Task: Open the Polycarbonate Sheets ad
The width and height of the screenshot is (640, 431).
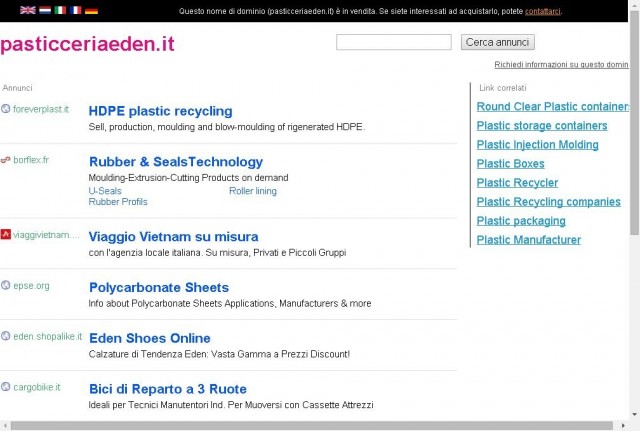Action: (x=159, y=287)
